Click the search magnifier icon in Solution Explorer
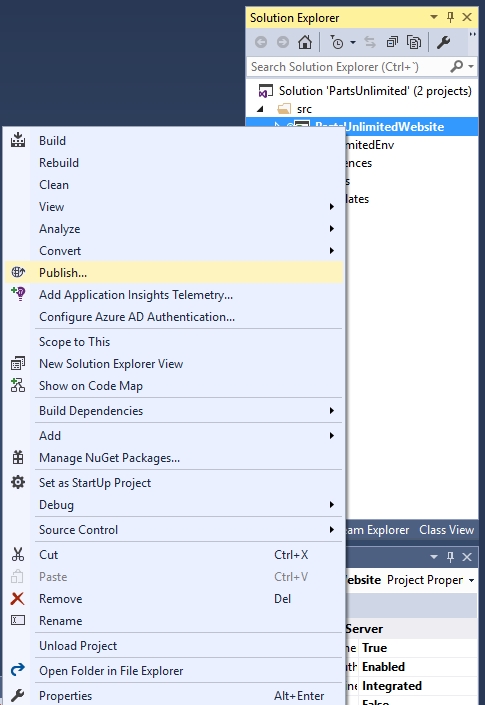Viewport: 485px width, 705px height. 456,67
